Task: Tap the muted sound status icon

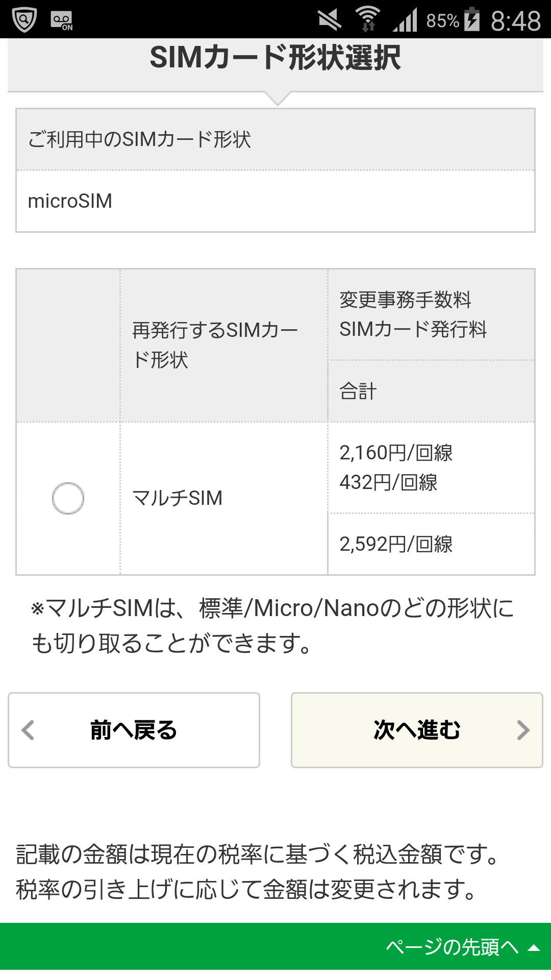Action: coord(330,20)
